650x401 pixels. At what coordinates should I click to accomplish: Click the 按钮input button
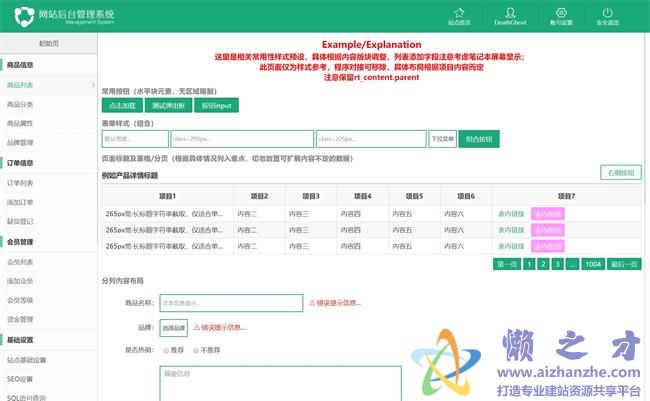coord(216,105)
